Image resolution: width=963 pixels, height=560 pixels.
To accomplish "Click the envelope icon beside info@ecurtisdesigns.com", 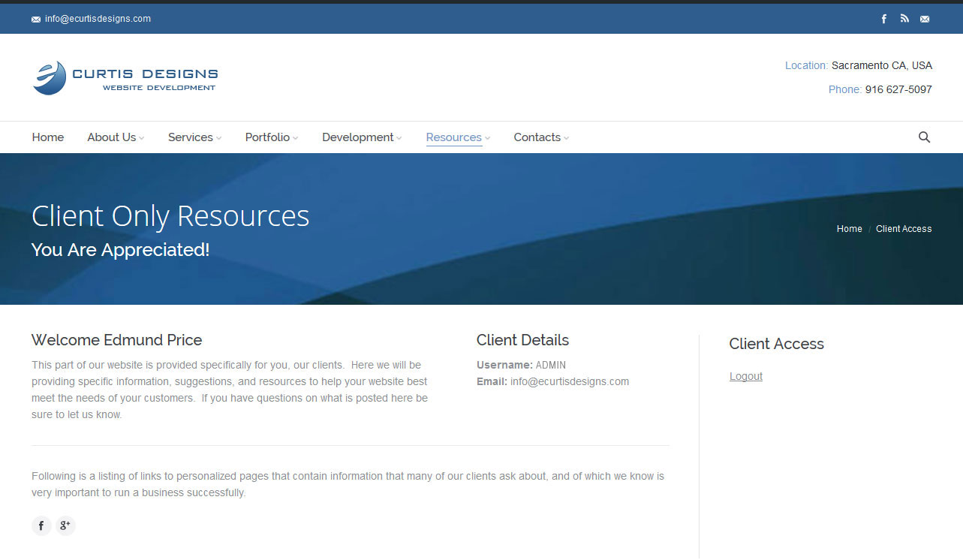I will (35, 18).
